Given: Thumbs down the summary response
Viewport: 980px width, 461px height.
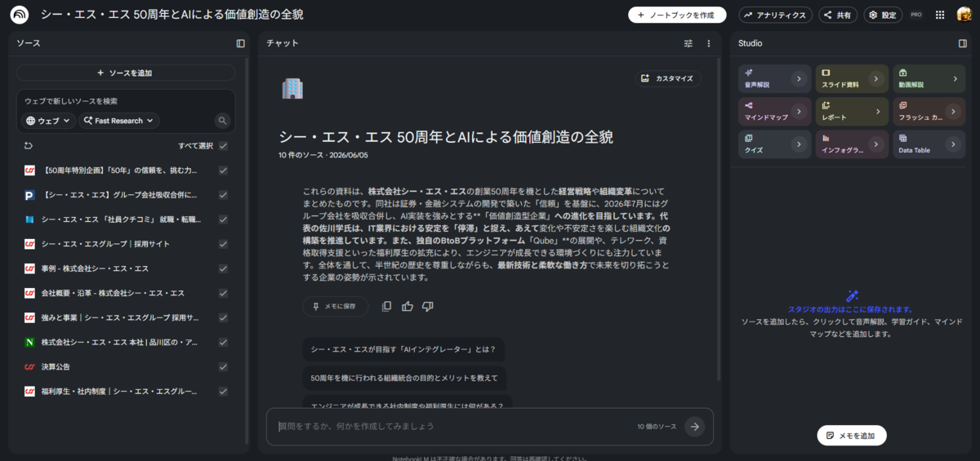Looking at the screenshot, I should pyautogui.click(x=428, y=306).
